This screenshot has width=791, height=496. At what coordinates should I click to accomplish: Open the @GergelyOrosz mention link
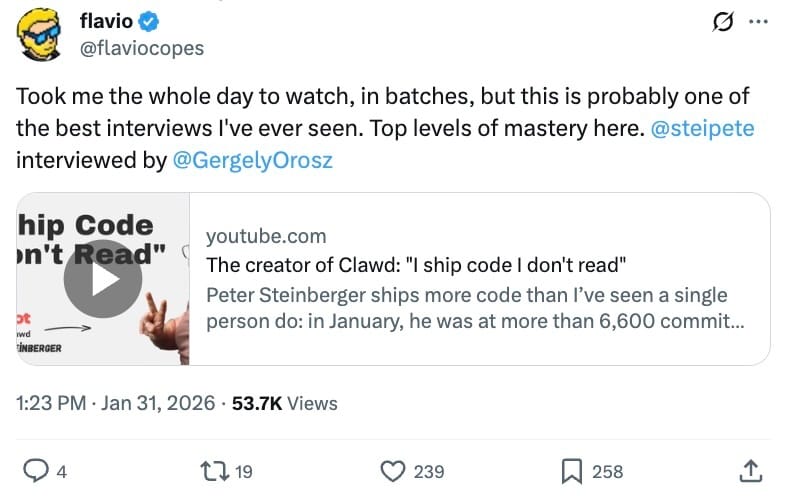(x=252, y=159)
